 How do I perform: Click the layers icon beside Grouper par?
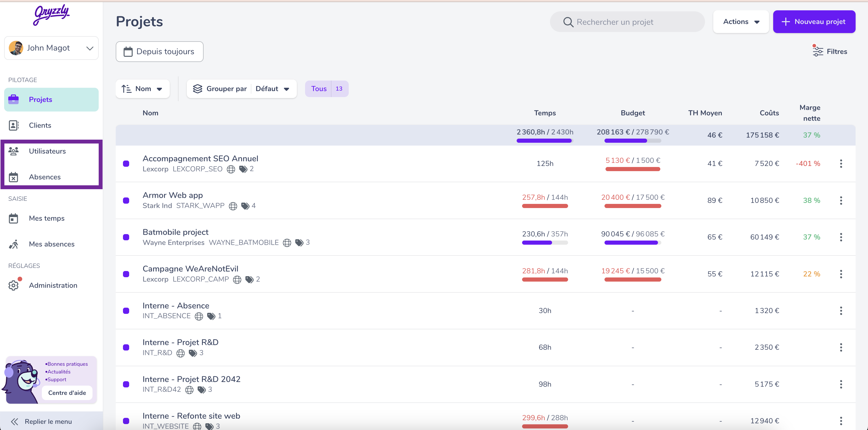(x=197, y=89)
